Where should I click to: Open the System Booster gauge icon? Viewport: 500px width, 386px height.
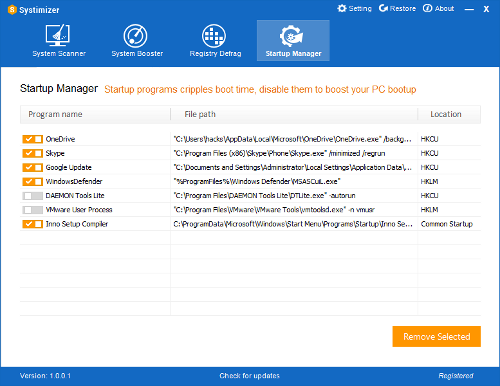coord(135,36)
